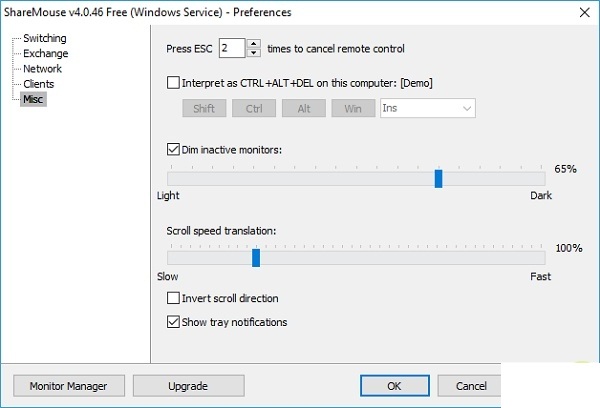
Task: Open the Ins key dropdown
Action: [x=428, y=107]
